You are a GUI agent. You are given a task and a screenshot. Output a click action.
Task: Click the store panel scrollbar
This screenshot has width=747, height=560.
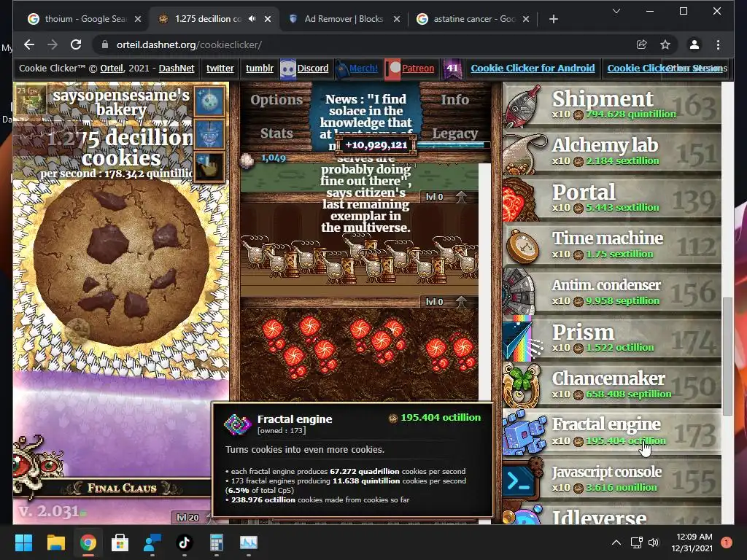point(727,356)
